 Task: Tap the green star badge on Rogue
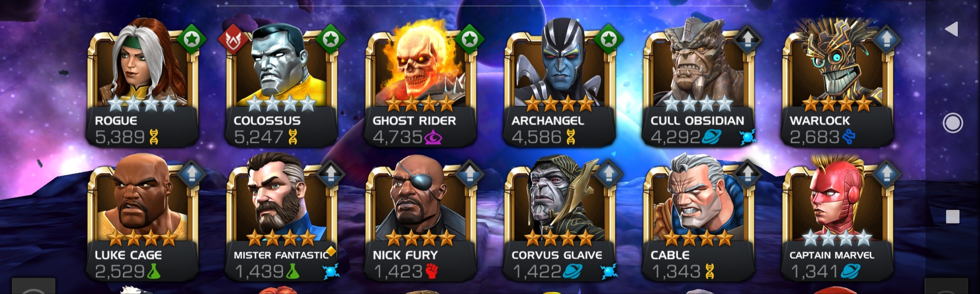pyautogui.click(x=192, y=39)
